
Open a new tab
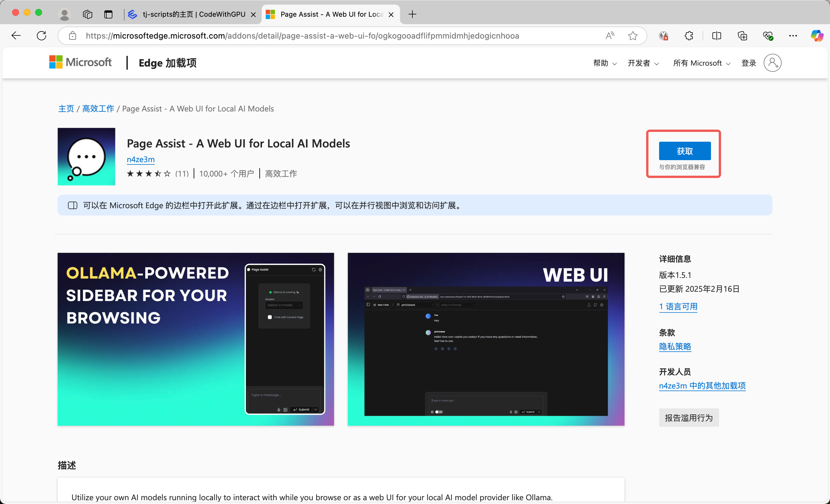pyautogui.click(x=412, y=14)
